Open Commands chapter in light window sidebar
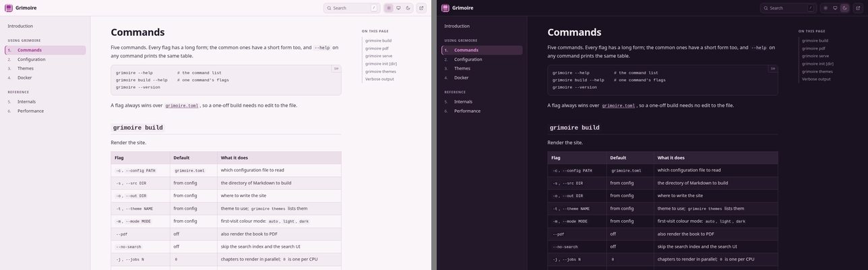The image size is (868, 270). pyautogui.click(x=45, y=50)
